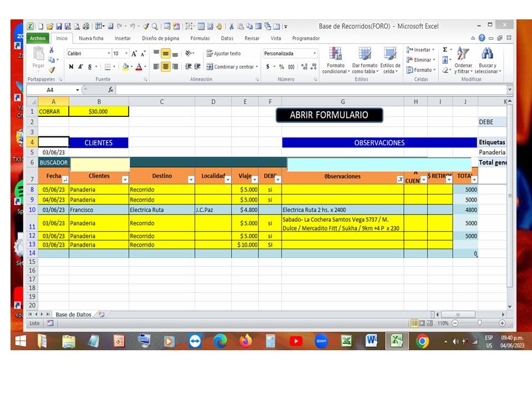Viewport: 532px width, 399px height.
Task: Open the Fórmulas ribbon tab
Action: [x=200, y=38]
